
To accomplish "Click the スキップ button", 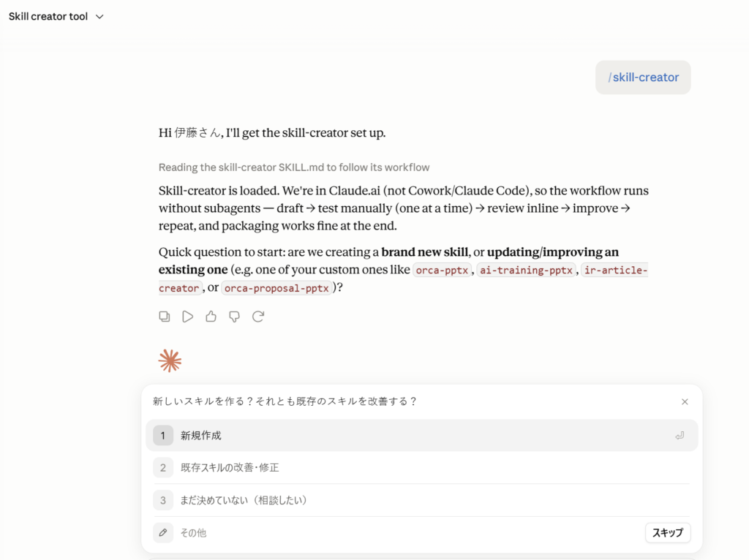I will pyautogui.click(x=668, y=532).
